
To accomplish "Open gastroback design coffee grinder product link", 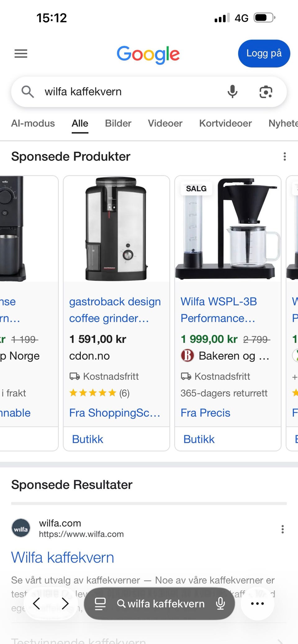I will click(x=115, y=310).
